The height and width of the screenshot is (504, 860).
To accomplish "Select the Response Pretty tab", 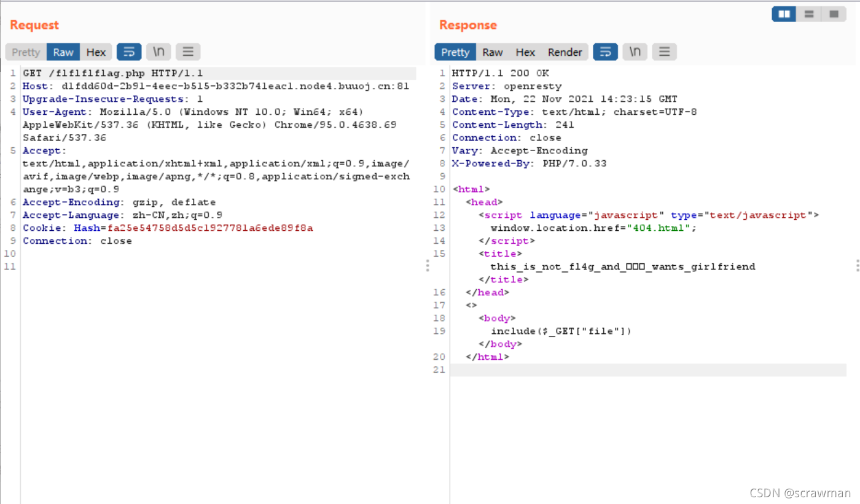I will 455,52.
